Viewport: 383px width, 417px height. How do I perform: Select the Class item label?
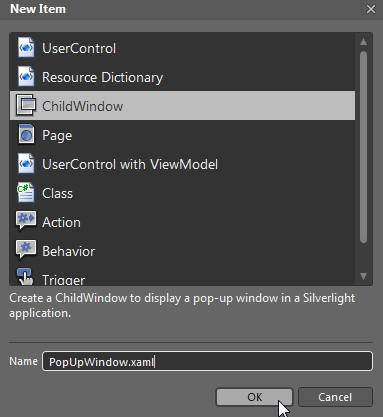click(x=57, y=193)
